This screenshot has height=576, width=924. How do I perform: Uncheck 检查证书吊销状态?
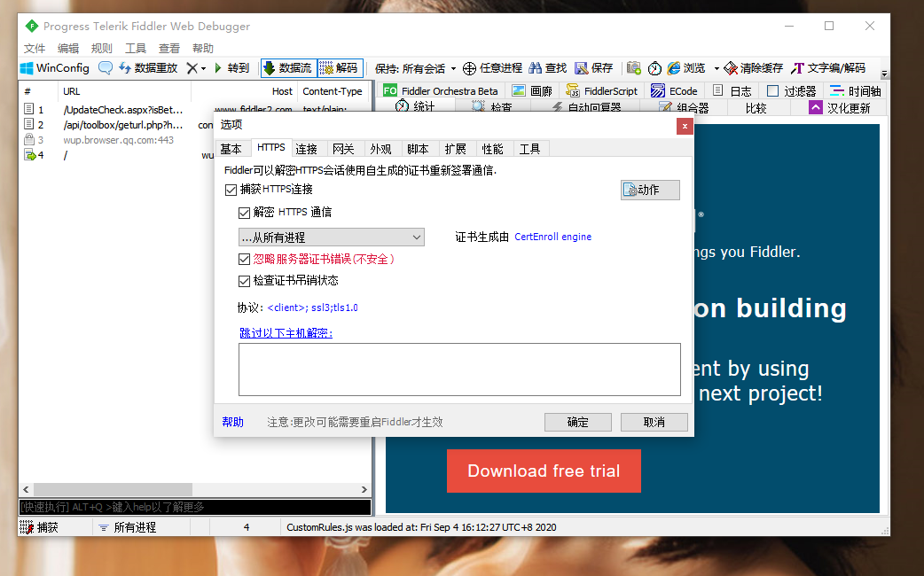point(244,281)
